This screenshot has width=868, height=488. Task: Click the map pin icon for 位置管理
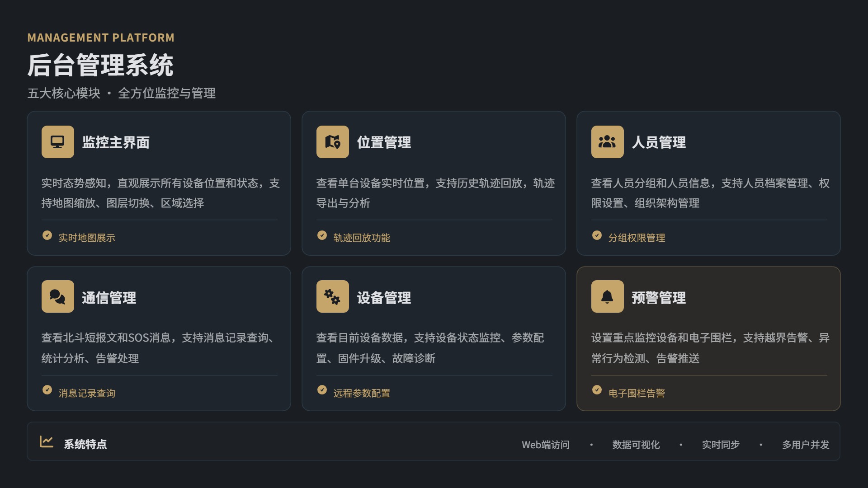click(x=332, y=142)
